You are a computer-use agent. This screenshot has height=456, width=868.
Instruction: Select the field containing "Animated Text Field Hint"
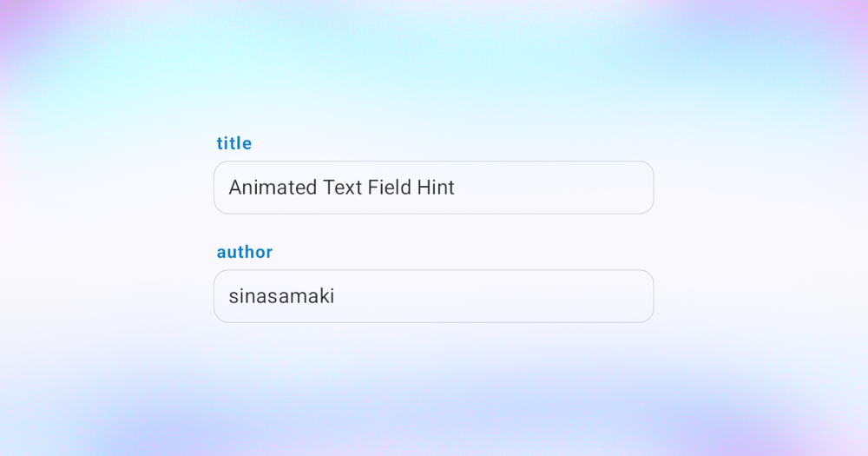433,188
